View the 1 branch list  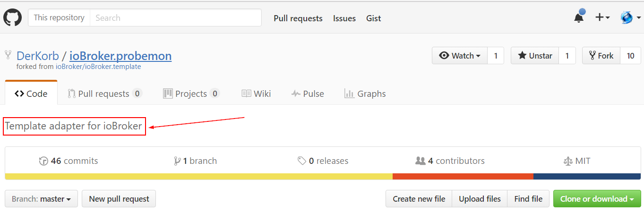coord(195,161)
